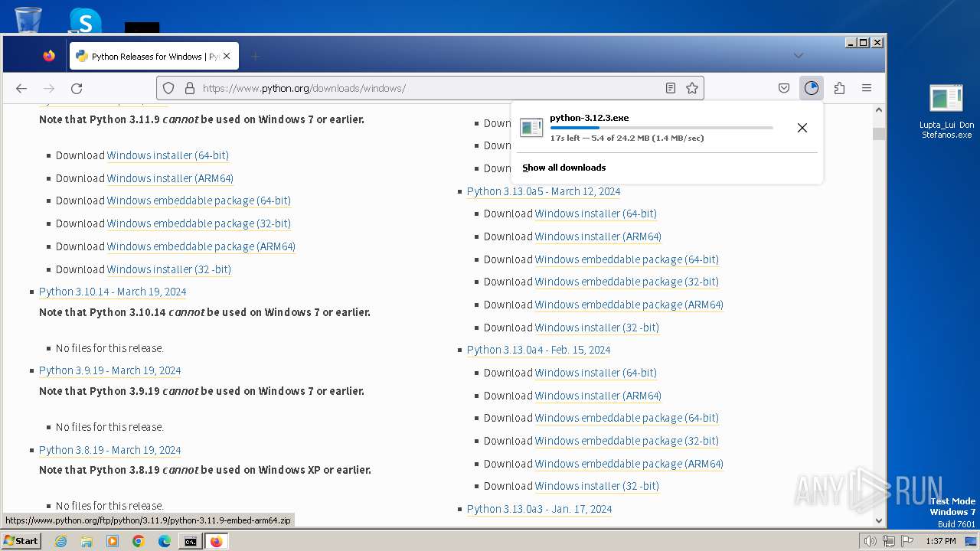This screenshot has width=980, height=551.
Task: Open 3.13.0a5 Windows installer (ARM64) link
Action: [x=598, y=236]
